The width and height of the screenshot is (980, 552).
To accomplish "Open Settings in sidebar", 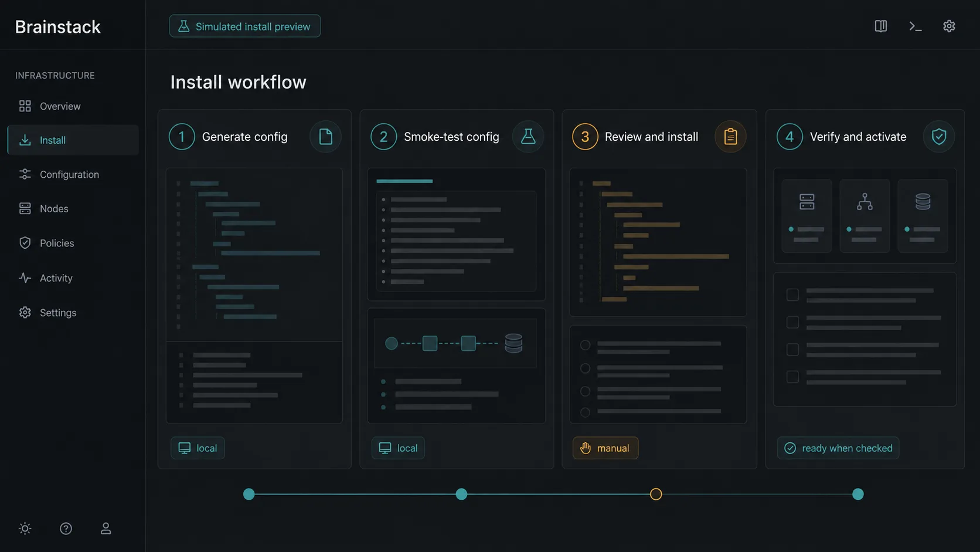I will [73, 312].
